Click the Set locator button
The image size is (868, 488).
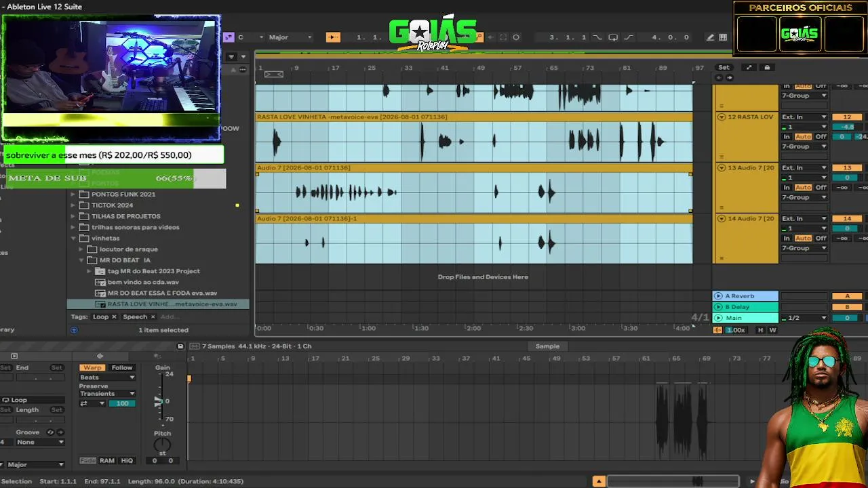click(724, 67)
